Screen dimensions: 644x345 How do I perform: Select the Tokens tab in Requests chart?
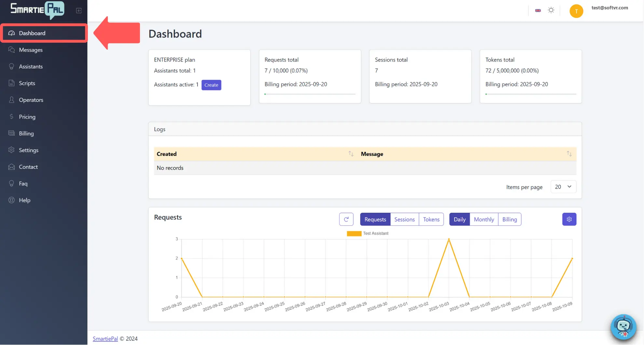(431, 219)
